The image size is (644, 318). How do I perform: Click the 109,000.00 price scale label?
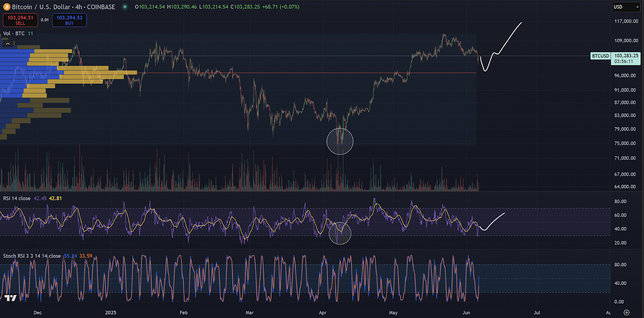(625, 41)
